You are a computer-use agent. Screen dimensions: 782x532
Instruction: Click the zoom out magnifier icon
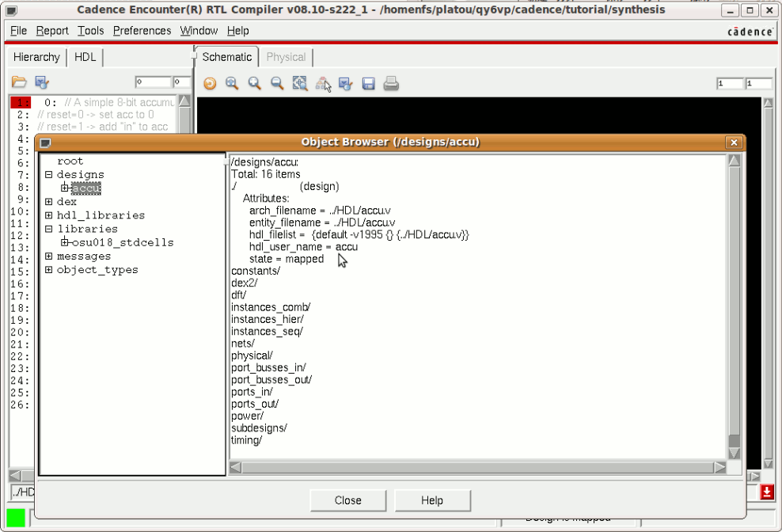pyautogui.click(x=277, y=83)
